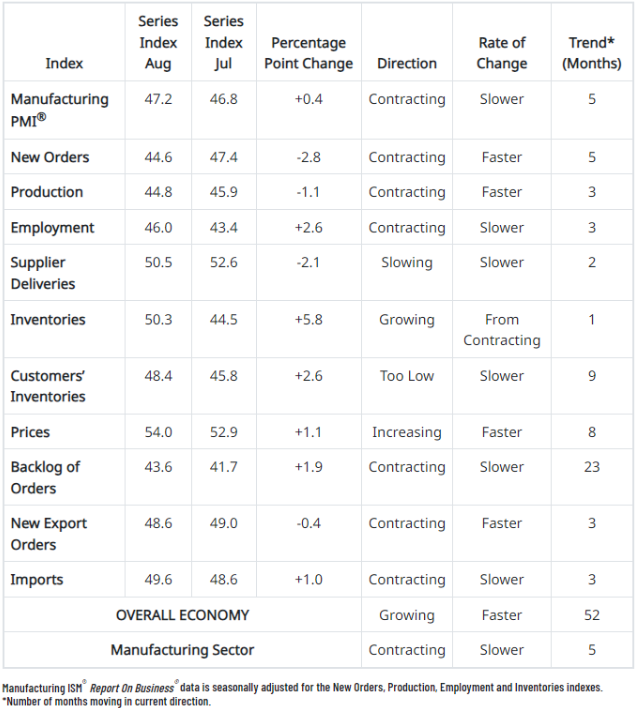The width and height of the screenshot is (636, 708).
Task: Click the Backlog of Orders trend value 23
Action: (592, 466)
